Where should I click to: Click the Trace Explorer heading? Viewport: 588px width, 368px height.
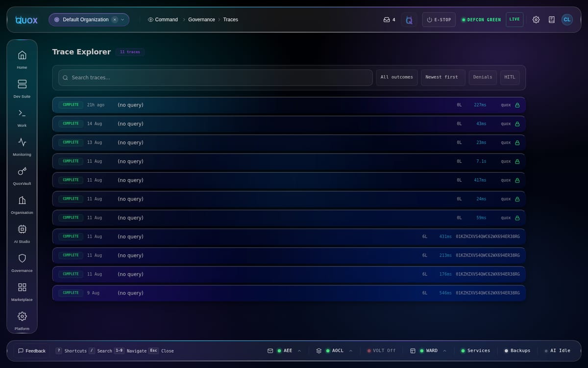pos(82,52)
